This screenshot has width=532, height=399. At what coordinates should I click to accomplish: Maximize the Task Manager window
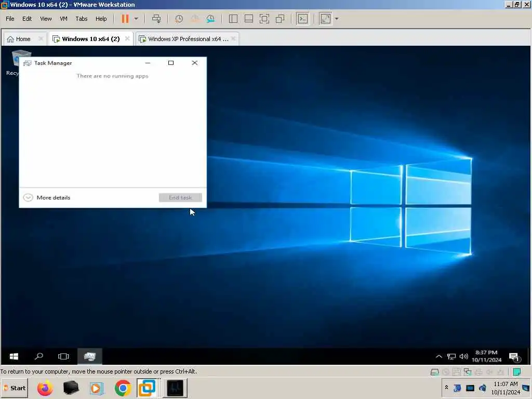(x=171, y=63)
